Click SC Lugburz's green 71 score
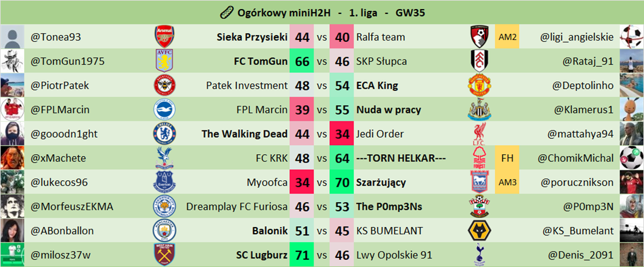The image size is (644, 267). (x=302, y=255)
